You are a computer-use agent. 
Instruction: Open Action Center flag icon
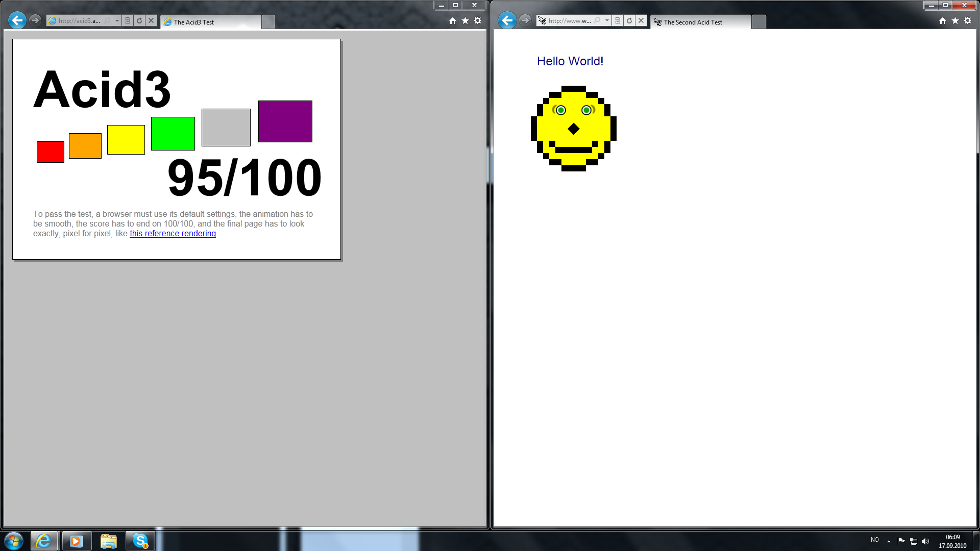pyautogui.click(x=901, y=541)
